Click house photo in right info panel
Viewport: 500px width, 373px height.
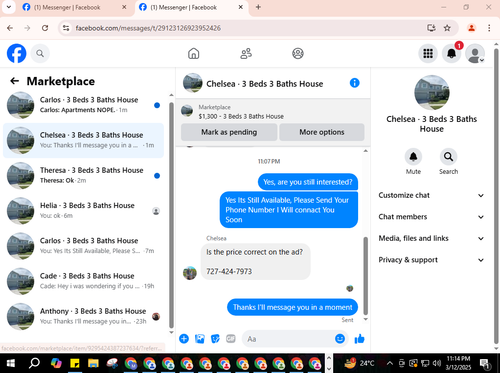pyautogui.click(x=432, y=93)
